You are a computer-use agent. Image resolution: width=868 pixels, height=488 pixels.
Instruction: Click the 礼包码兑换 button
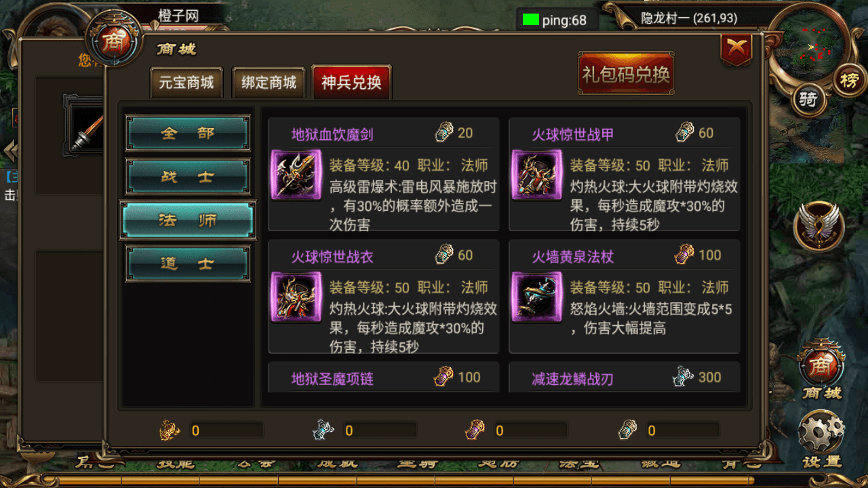click(x=626, y=74)
